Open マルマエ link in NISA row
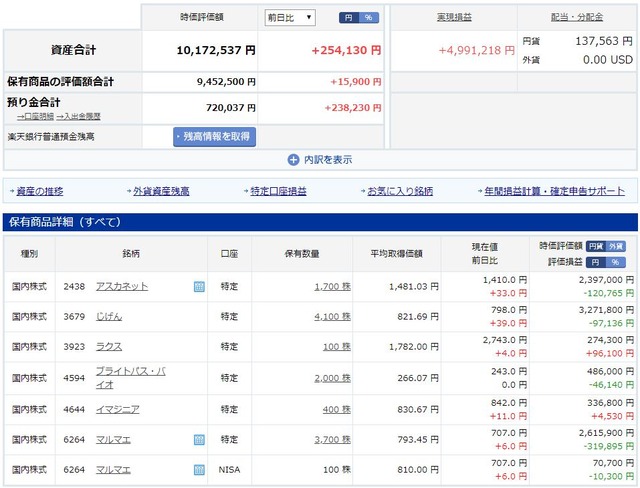 tap(113, 470)
